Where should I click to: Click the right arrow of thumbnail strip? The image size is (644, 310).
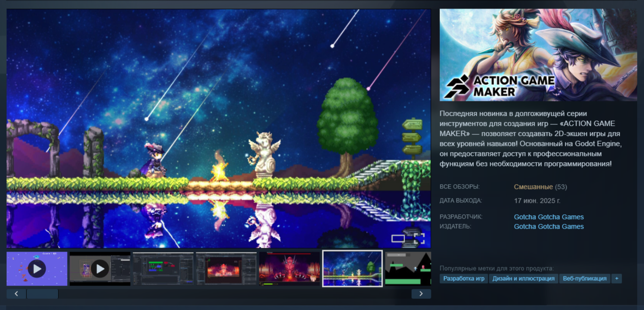(421, 294)
